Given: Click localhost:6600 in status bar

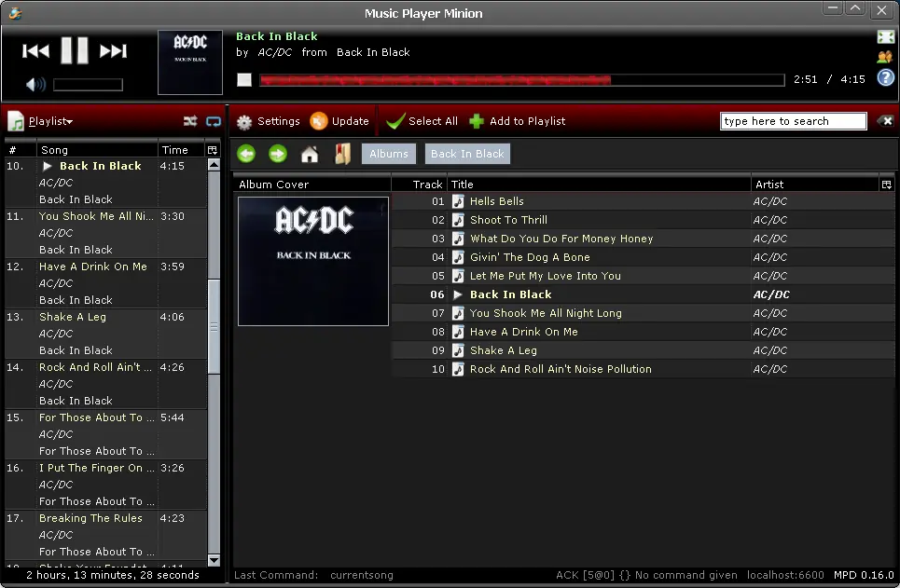Looking at the screenshot, I should click(785, 575).
